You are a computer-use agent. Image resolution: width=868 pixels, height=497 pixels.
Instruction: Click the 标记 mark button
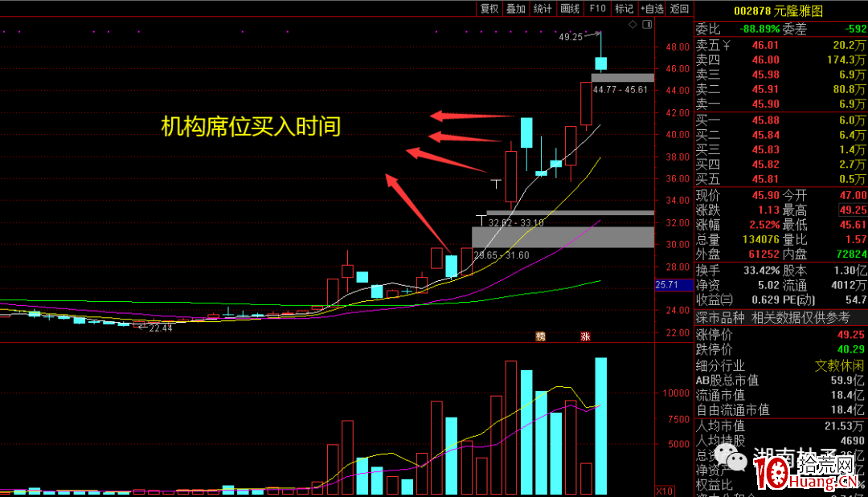[624, 8]
